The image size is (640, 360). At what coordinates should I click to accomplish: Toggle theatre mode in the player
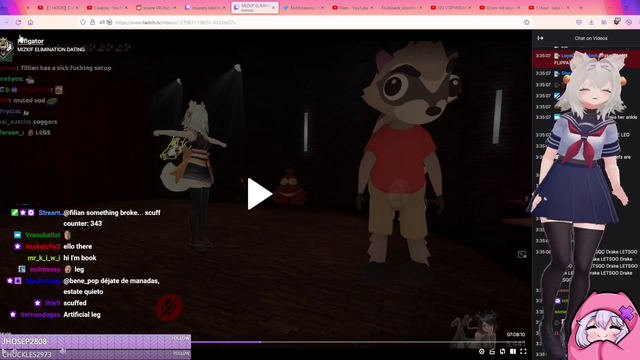(x=513, y=351)
